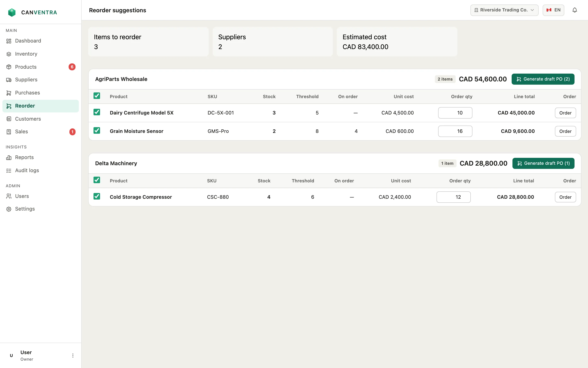Click the building icon beside Riverside Trading

coord(476,10)
